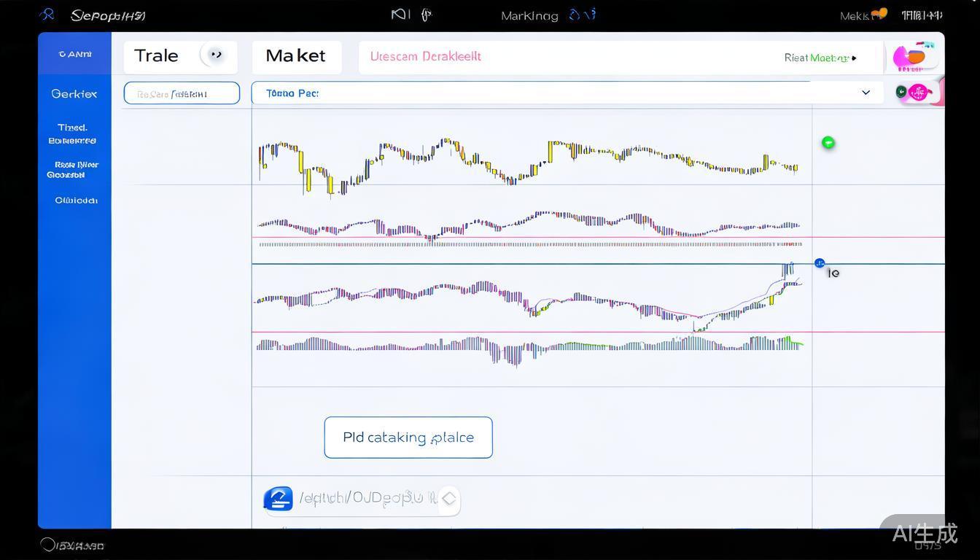The height and width of the screenshot is (560, 980).
Task: Expand the Torna Pec dropdown chevron
Action: 866,93
